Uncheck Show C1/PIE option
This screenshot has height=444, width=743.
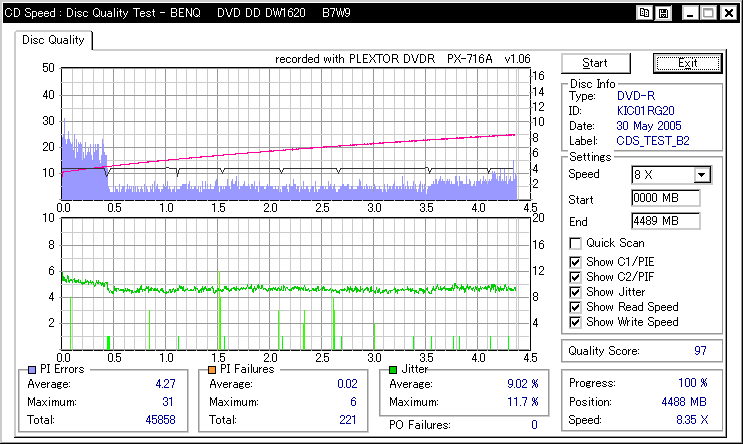tap(575, 262)
